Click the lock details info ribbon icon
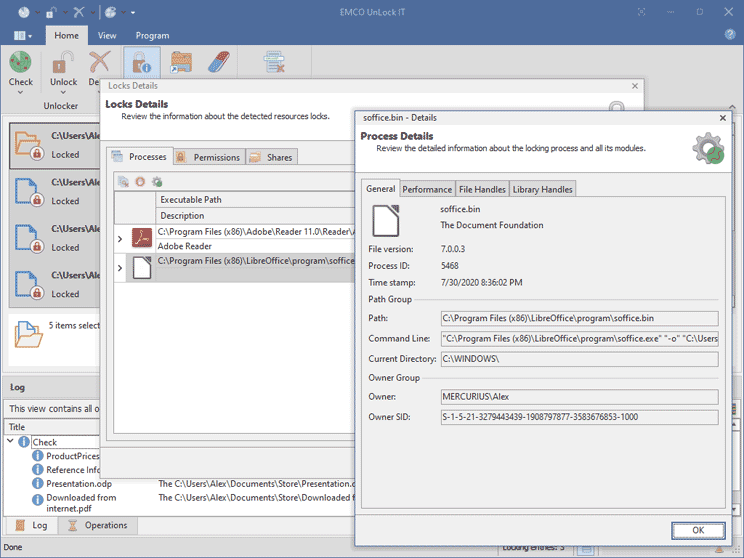Screen dimensions: 744x558 click(141, 63)
